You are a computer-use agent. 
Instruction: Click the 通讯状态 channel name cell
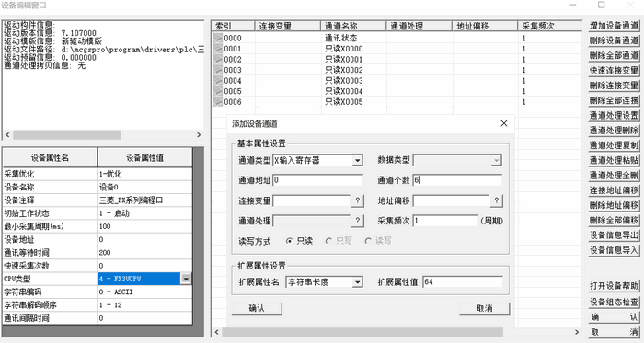(353, 38)
